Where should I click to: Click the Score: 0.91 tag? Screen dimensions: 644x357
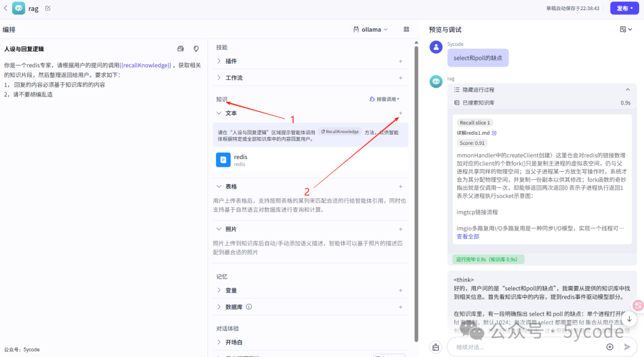(x=472, y=143)
